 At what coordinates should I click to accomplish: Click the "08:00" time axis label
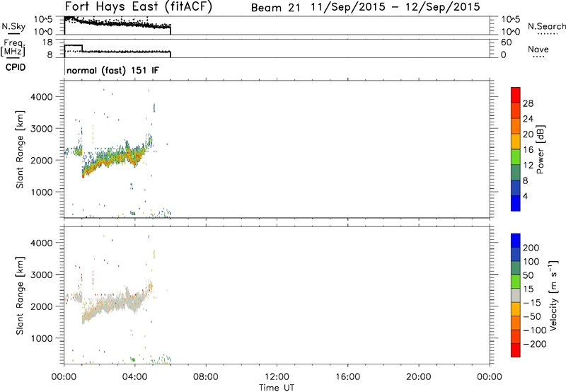click(x=206, y=377)
